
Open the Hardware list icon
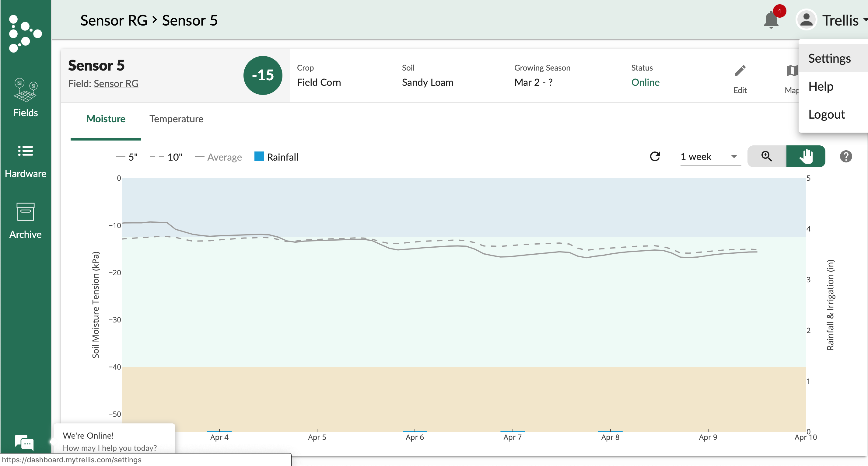(x=25, y=151)
